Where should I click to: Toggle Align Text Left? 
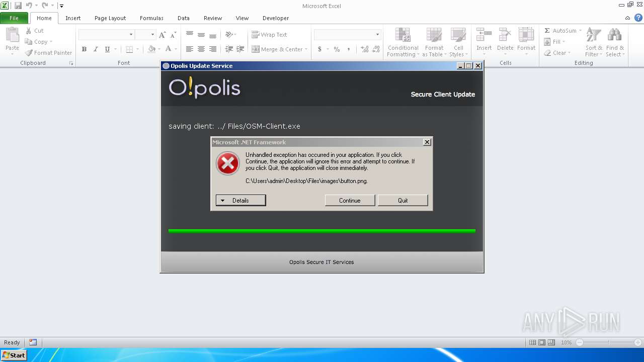(190, 49)
